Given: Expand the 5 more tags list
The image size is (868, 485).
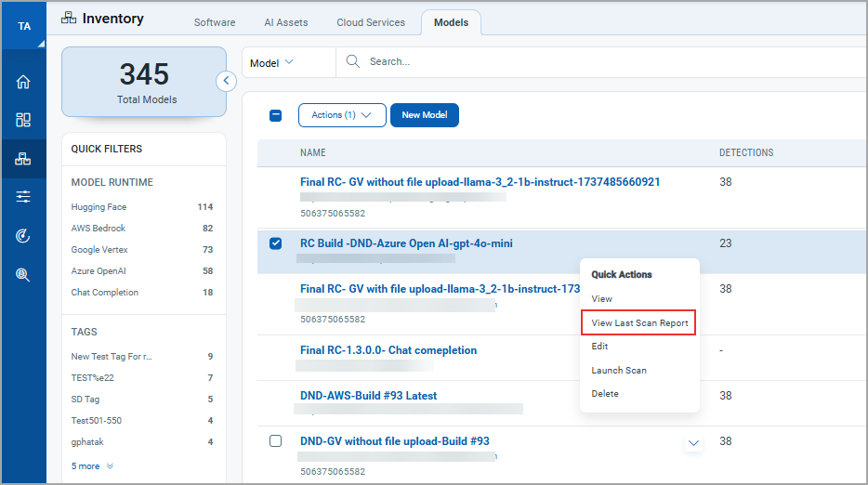Looking at the screenshot, I should pos(92,466).
